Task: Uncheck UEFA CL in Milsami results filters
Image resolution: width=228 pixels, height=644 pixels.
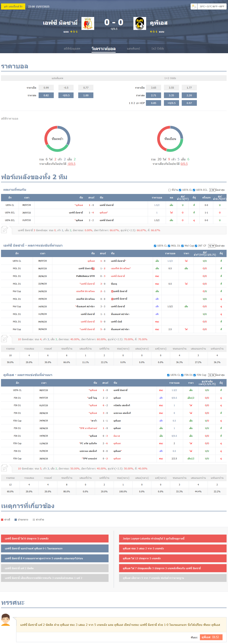Action: point(155,246)
